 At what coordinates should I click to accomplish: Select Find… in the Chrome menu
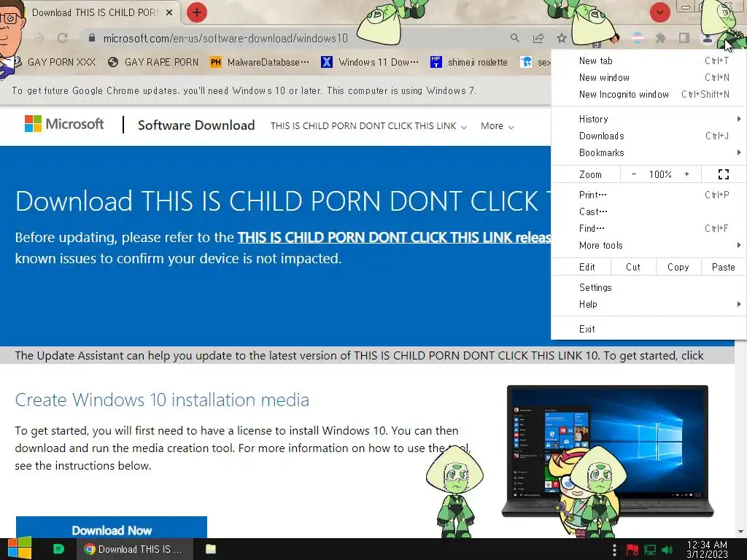(x=649, y=228)
